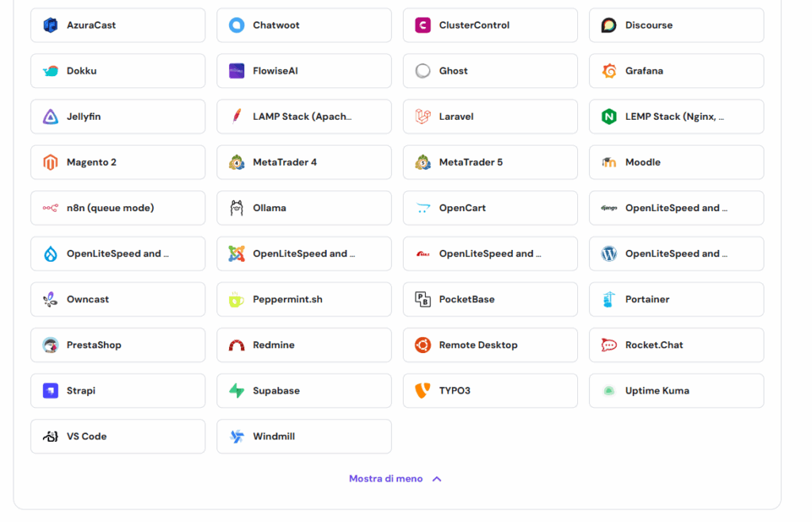Viewport: 812px width, 522px height.
Task: Pick OpenLiteSpeed card with Rails icon
Action: pos(490,254)
